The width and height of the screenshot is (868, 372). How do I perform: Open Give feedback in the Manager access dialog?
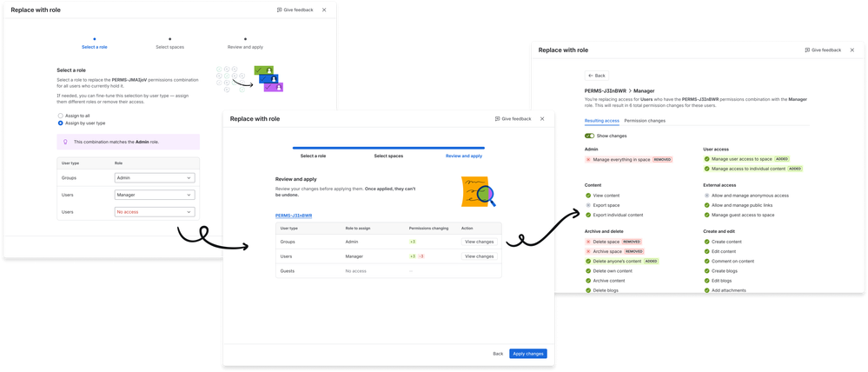(823, 50)
